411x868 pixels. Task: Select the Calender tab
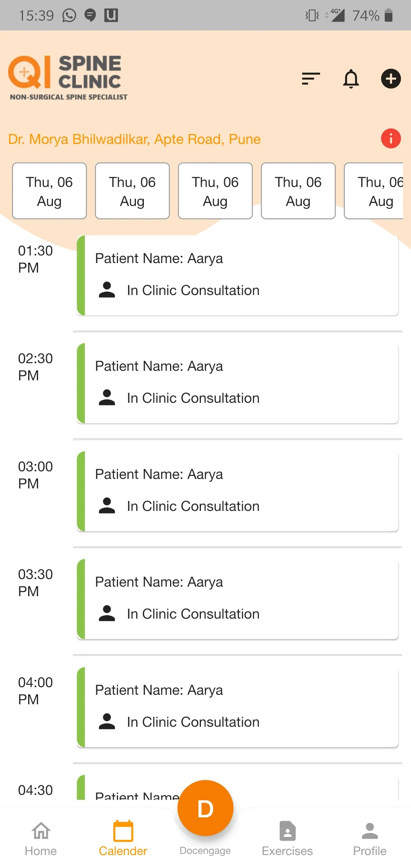123,838
